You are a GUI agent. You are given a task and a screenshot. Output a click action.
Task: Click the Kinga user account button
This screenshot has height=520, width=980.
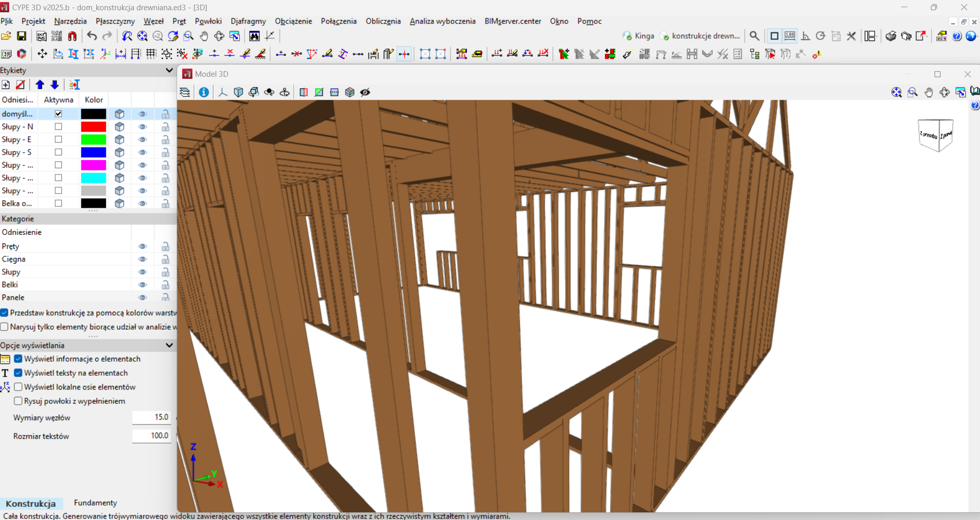pos(638,36)
